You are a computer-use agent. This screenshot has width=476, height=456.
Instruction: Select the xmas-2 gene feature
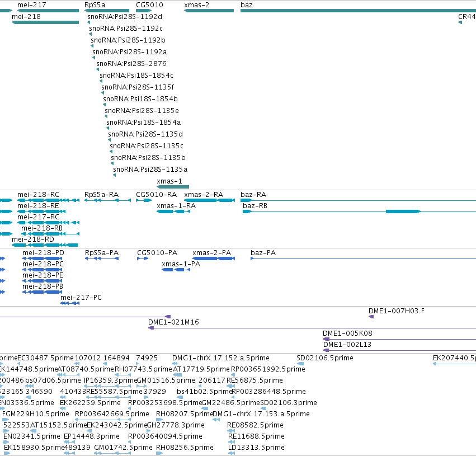pos(209,11)
